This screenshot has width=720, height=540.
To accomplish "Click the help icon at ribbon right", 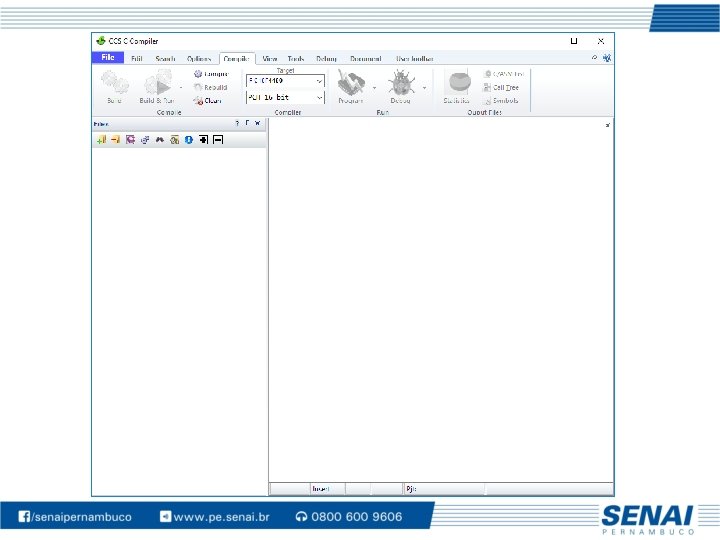I will (x=594, y=58).
